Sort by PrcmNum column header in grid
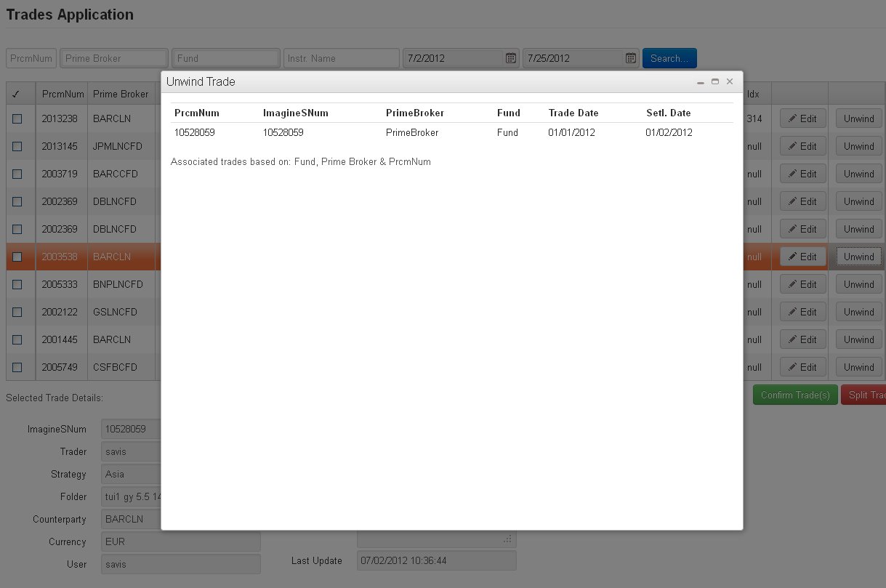The width and height of the screenshot is (886, 588). pos(62,94)
